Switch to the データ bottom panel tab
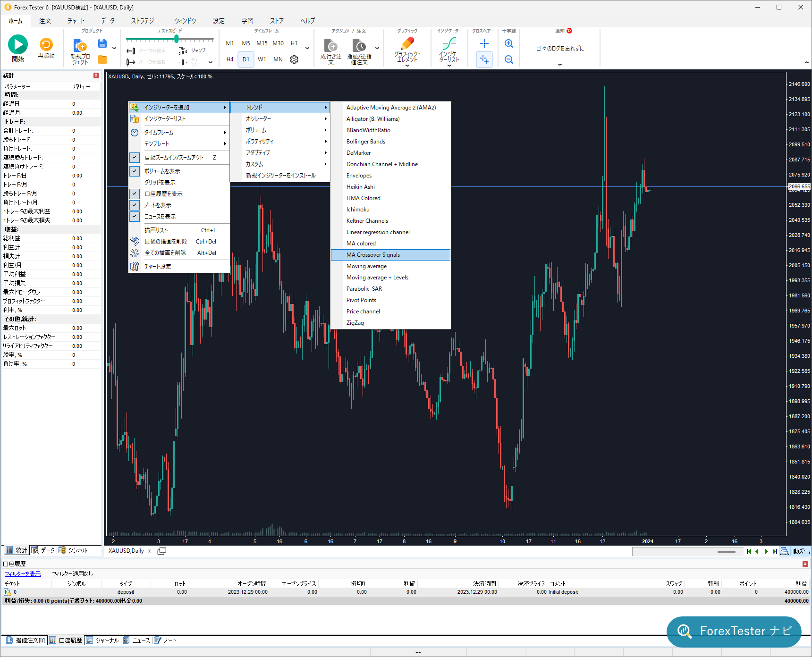 pos(43,550)
